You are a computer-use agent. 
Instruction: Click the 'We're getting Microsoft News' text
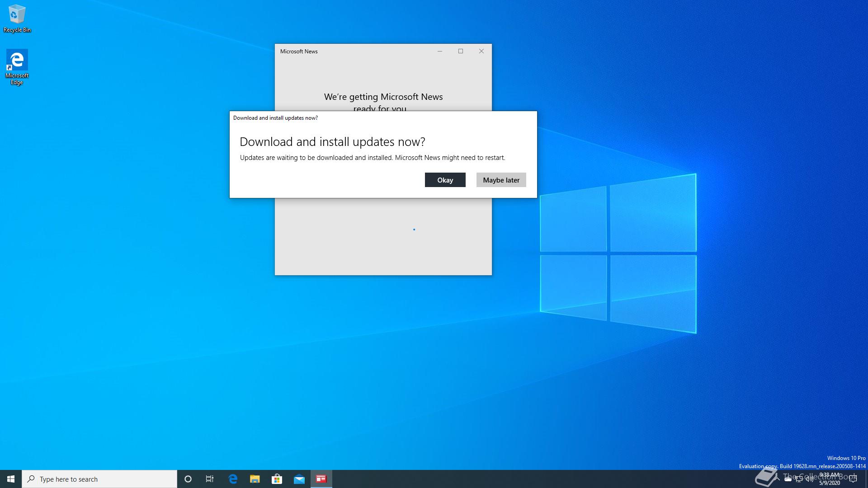click(x=383, y=97)
